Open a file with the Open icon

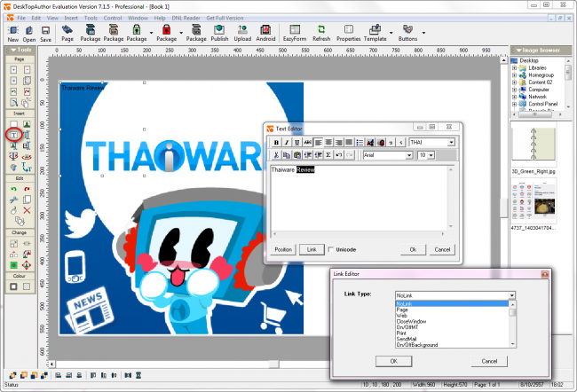(x=29, y=34)
